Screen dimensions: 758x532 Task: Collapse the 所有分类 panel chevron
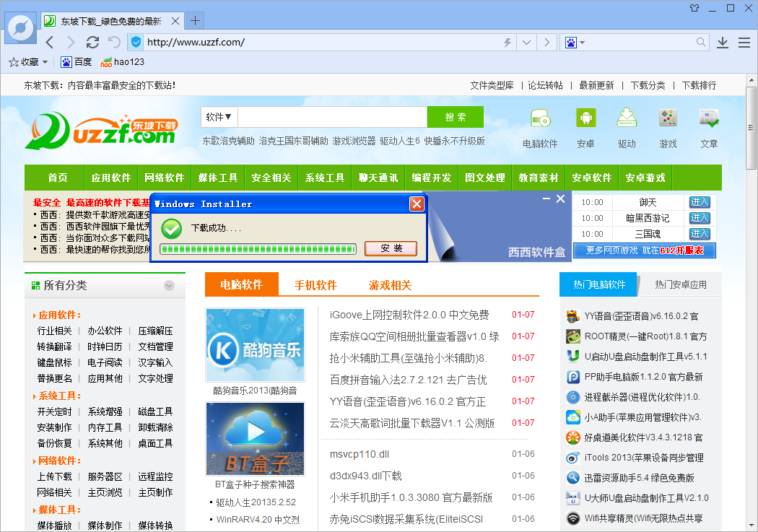tap(169, 286)
